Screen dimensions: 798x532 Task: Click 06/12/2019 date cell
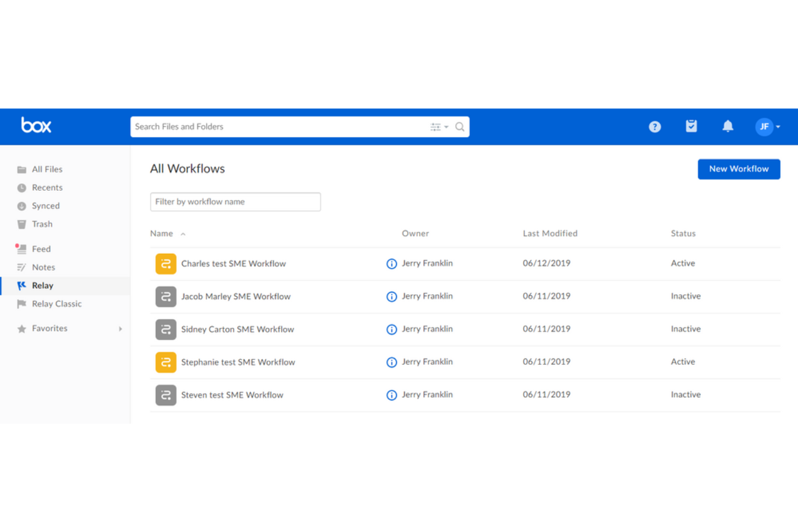(546, 263)
